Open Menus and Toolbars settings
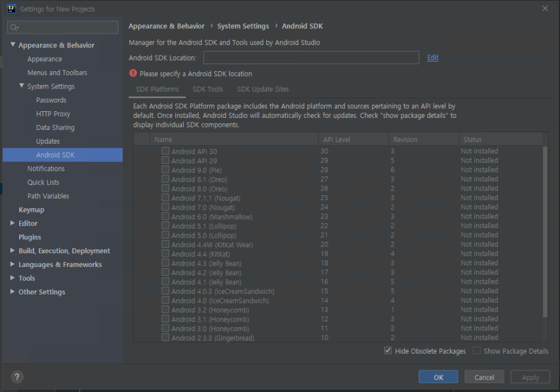Screen dimensions: 560x392 click(x=57, y=72)
